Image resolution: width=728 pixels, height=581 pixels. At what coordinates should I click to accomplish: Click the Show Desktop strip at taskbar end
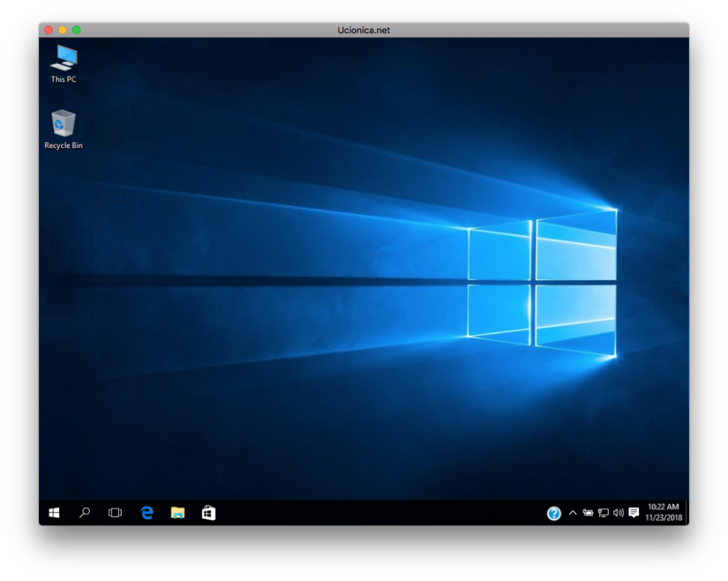(687, 513)
